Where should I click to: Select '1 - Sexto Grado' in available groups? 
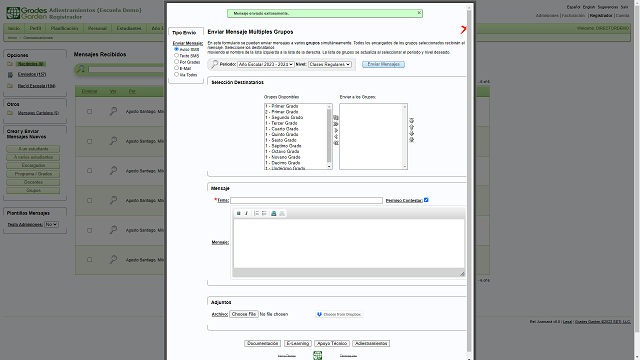point(281,140)
